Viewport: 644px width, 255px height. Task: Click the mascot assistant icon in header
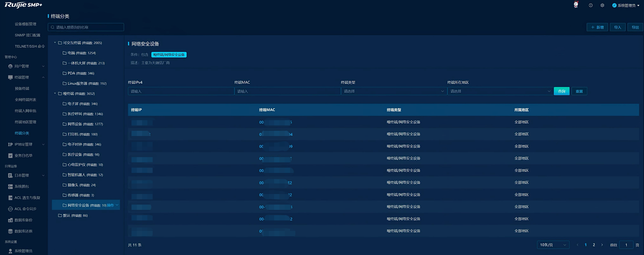[x=576, y=5]
